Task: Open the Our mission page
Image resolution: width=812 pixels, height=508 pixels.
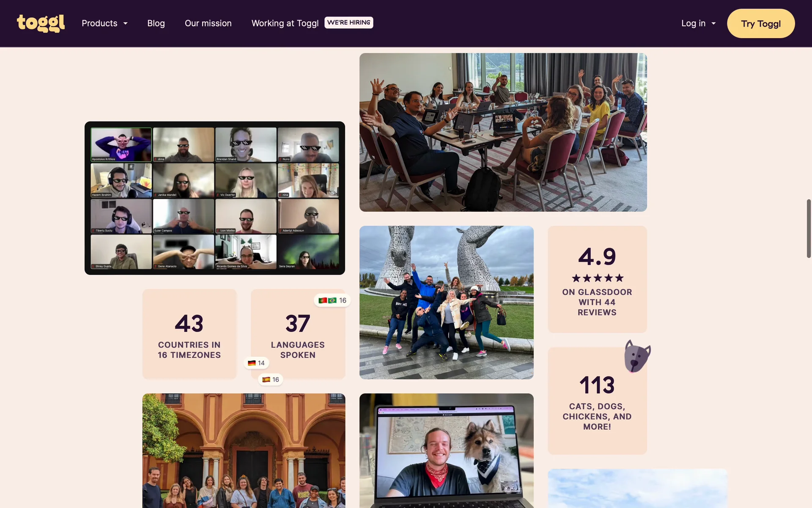Action: pyautogui.click(x=208, y=23)
